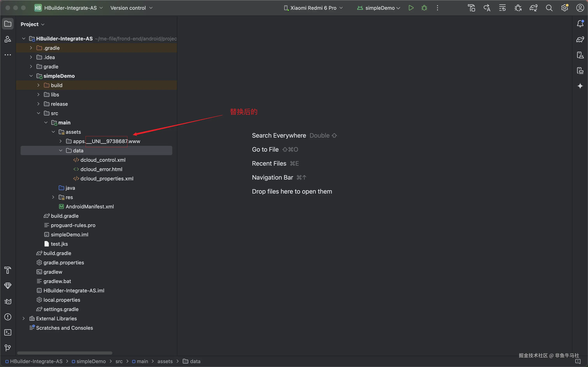588x367 pixels.
Task: Collapse the data folder node
Action: (61, 150)
